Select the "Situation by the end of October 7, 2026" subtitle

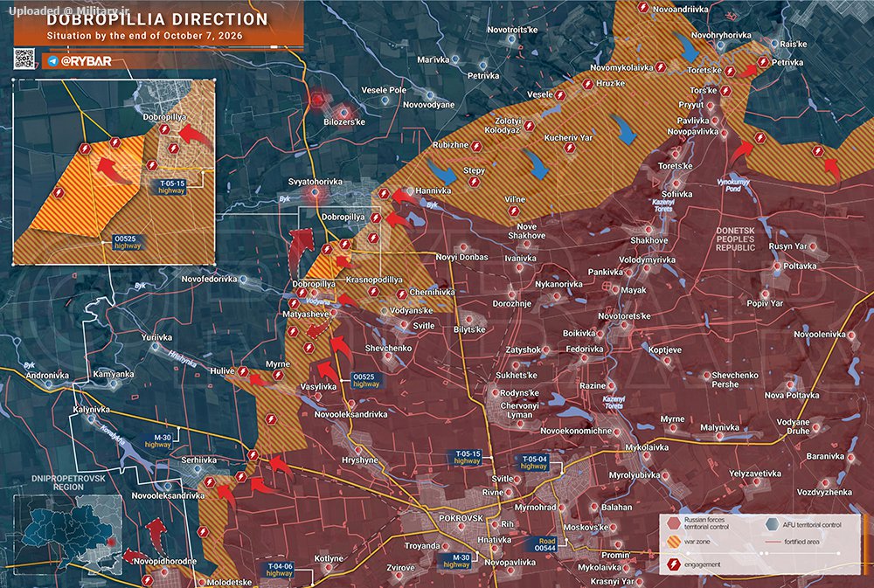click(x=144, y=36)
